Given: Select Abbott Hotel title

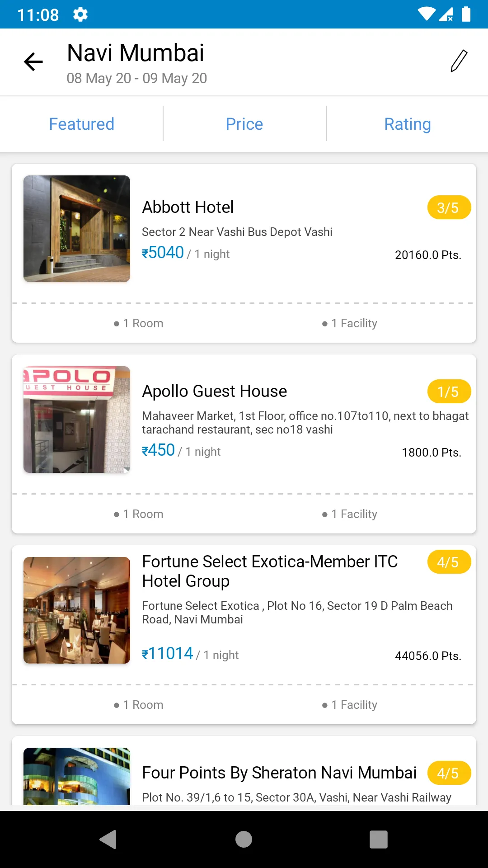Looking at the screenshot, I should (x=188, y=207).
